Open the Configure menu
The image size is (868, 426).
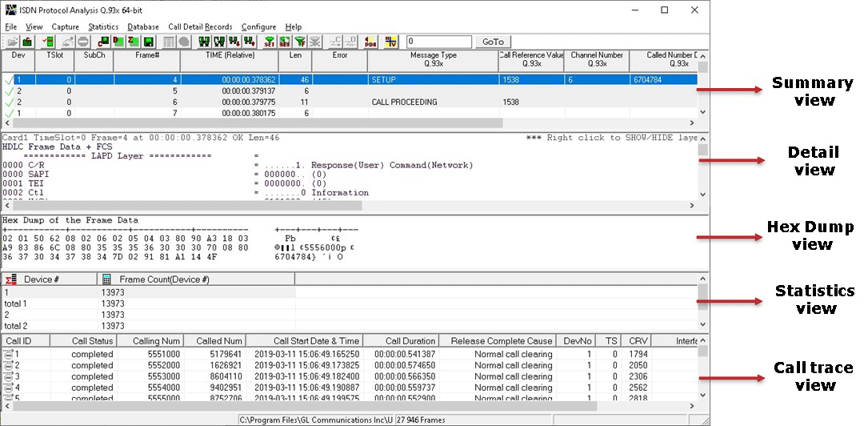pos(258,26)
